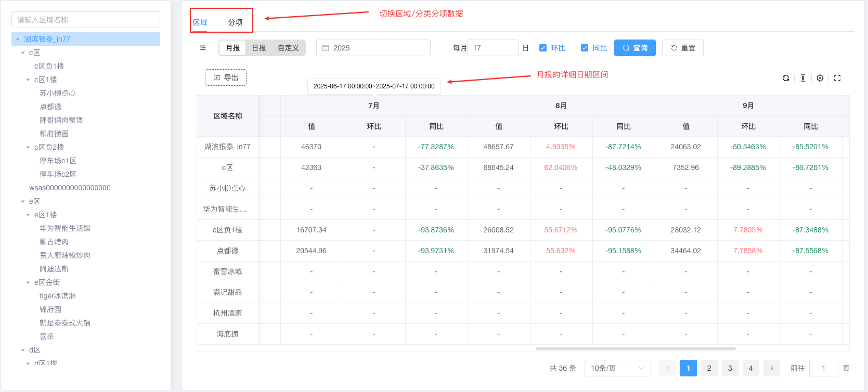Click the 前往 page jump input
This screenshot has height=392, width=868.
[x=824, y=368]
